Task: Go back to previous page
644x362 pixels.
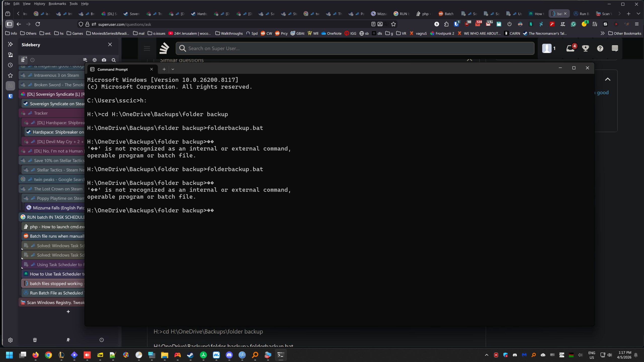Action: (x=19, y=24)
